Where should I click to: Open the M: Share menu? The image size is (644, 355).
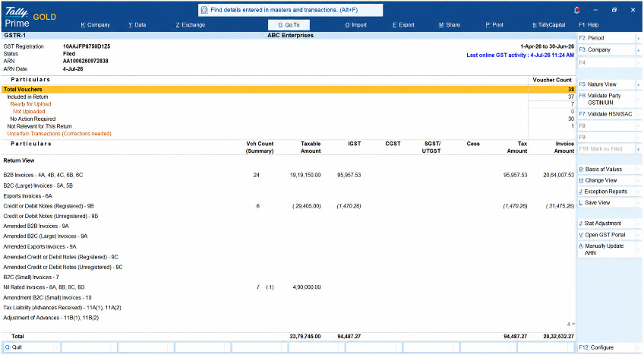[x=450, y=24]
